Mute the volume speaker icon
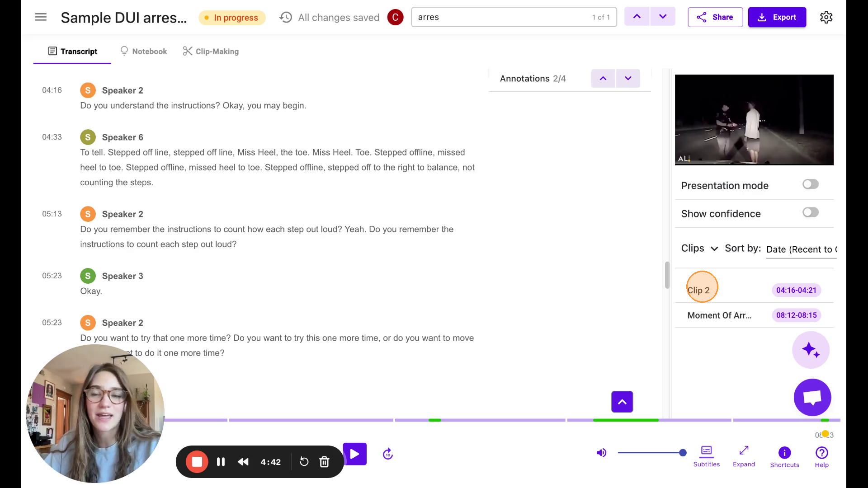This screenshot has height=488, width=868. [x=601, y=453]
